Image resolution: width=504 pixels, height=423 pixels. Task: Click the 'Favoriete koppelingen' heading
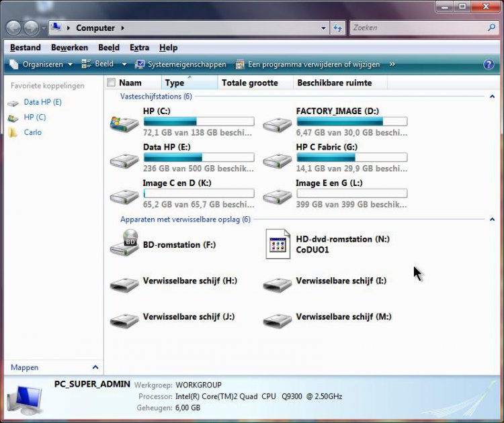(48, 86)
